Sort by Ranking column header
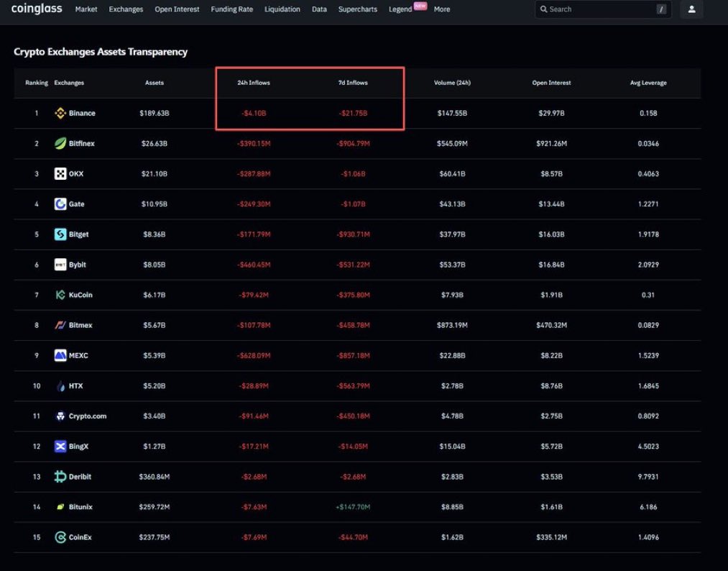728x571 pixels. point(37,83)
